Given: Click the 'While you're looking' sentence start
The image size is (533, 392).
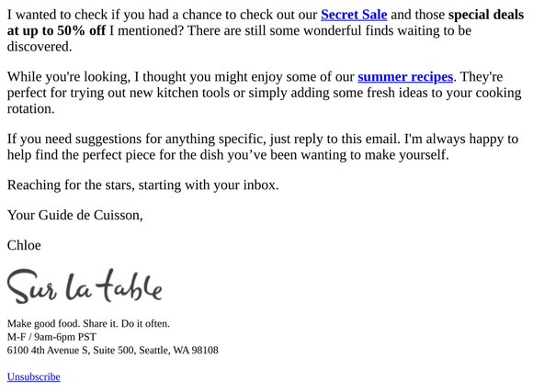Looking at the screenshot, I should (x=69, y=77).
